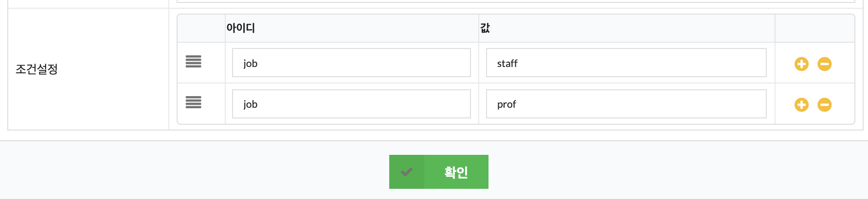The height and width of the screenshot is (199, 868).
Task: Click the blank header cell above the reorder handles
Action: click(201, 28)
